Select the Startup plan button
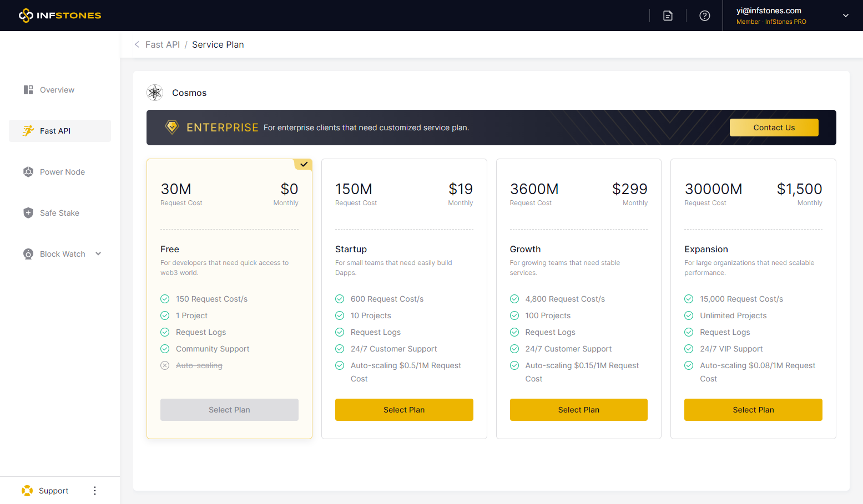The width and height of the screenshot is (863, 504). click(404, 410)
